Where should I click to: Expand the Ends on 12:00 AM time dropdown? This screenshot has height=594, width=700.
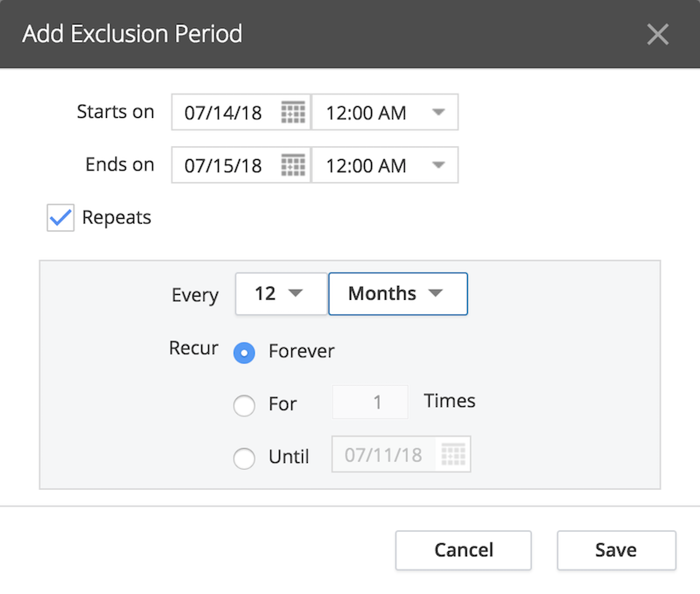(385, 165)
